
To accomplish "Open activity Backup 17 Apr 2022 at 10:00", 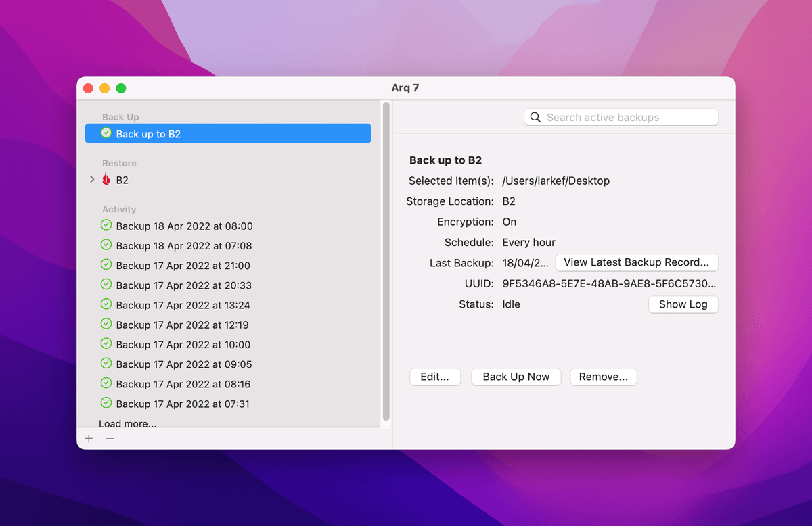I will point(183,345).
